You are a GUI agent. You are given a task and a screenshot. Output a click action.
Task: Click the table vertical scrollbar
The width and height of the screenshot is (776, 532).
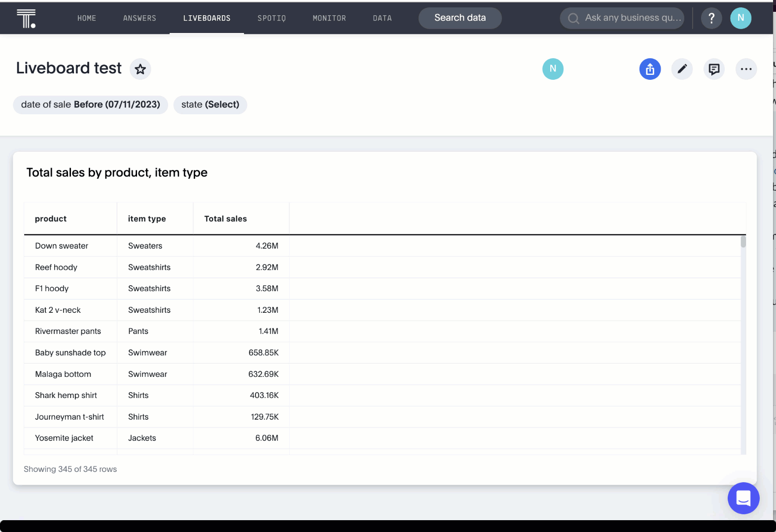coord(743,242)
